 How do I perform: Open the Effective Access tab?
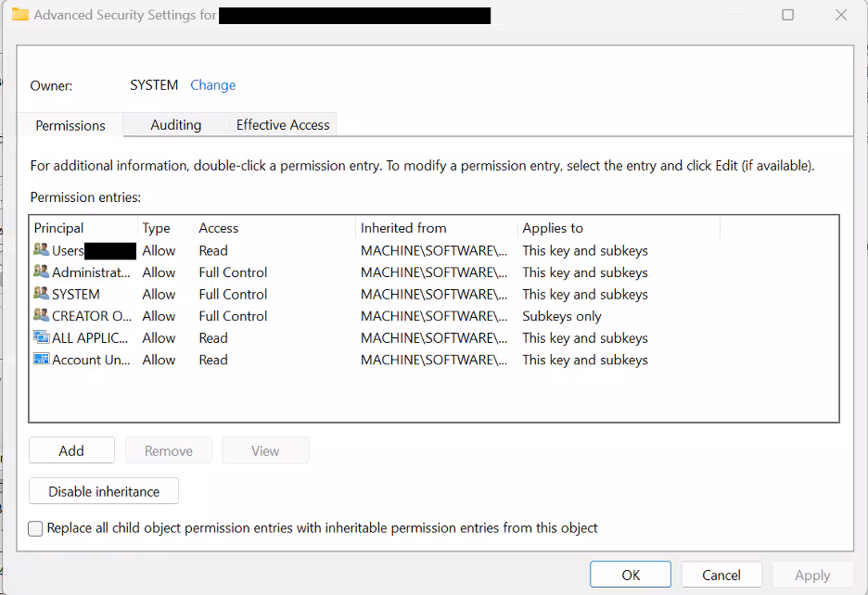coord(283,125)
